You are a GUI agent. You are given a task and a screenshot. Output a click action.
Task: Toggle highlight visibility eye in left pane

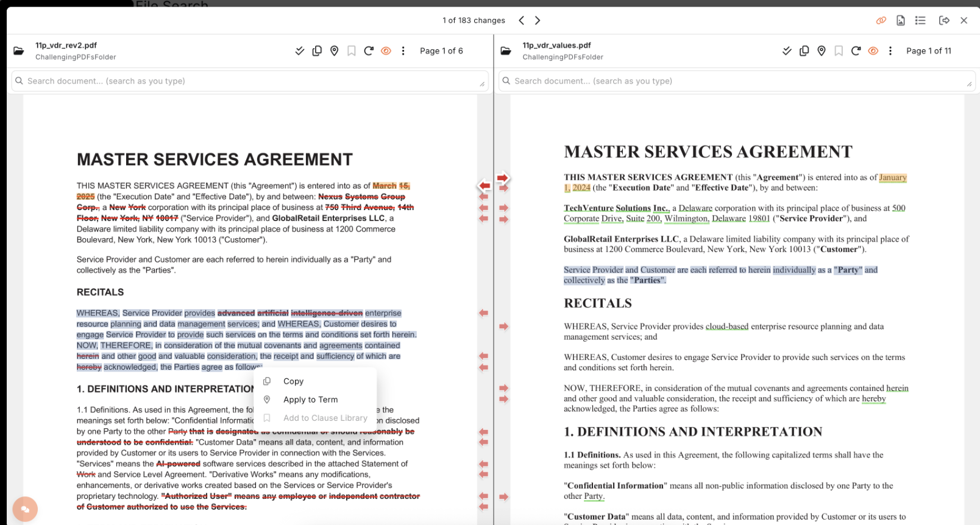tap(386, 51)
